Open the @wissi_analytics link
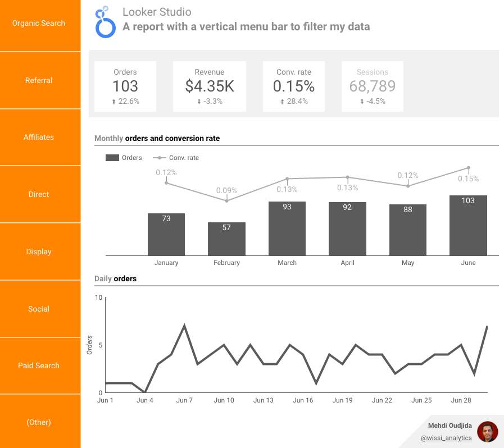The image size is (504, 448). tap(446, 438)
